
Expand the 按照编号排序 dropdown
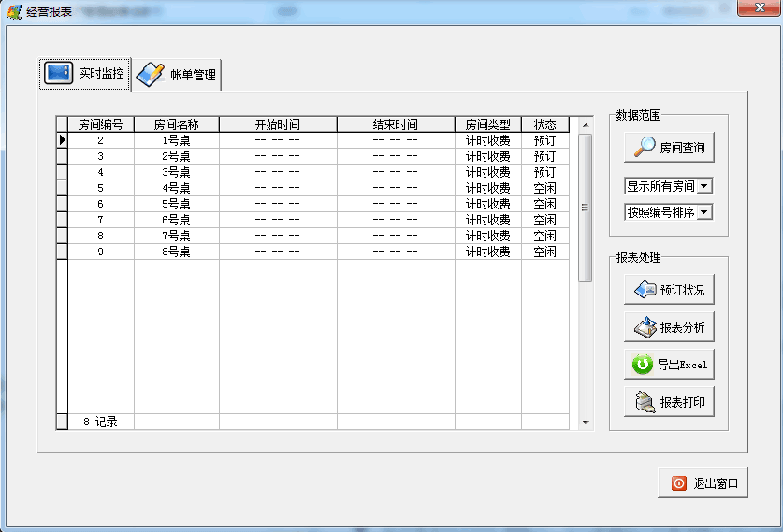coord(704,212)
